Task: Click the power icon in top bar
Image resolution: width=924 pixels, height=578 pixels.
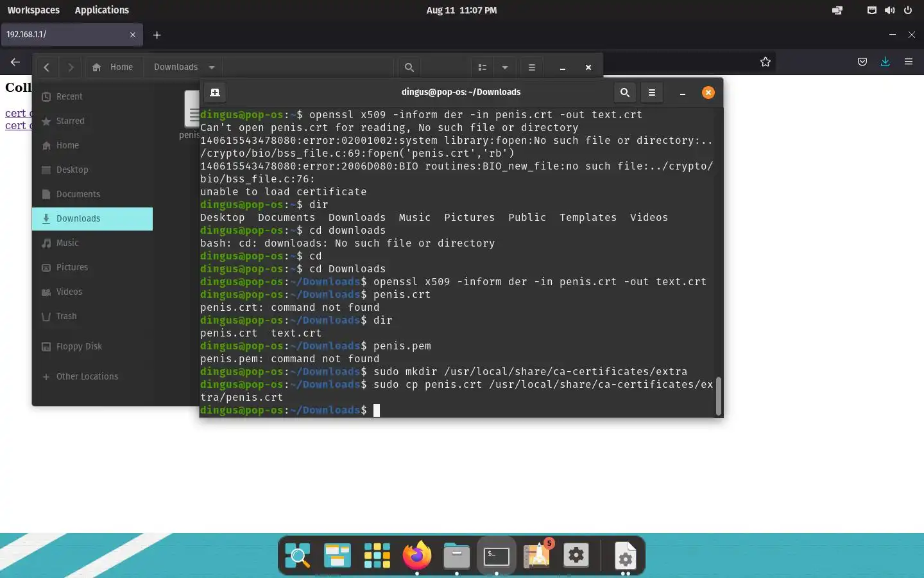Action: click(x=908, y=10)
